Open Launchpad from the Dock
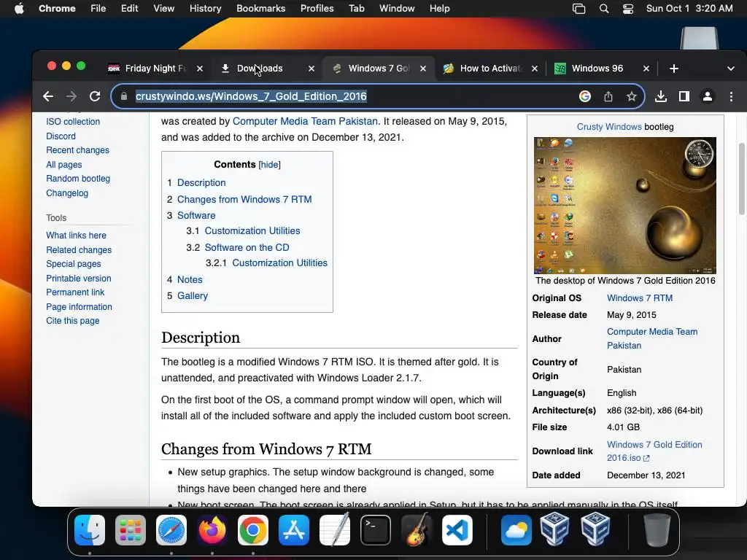Image resolution: width=747 pixels, height=560 pixels. coord(131,530)
